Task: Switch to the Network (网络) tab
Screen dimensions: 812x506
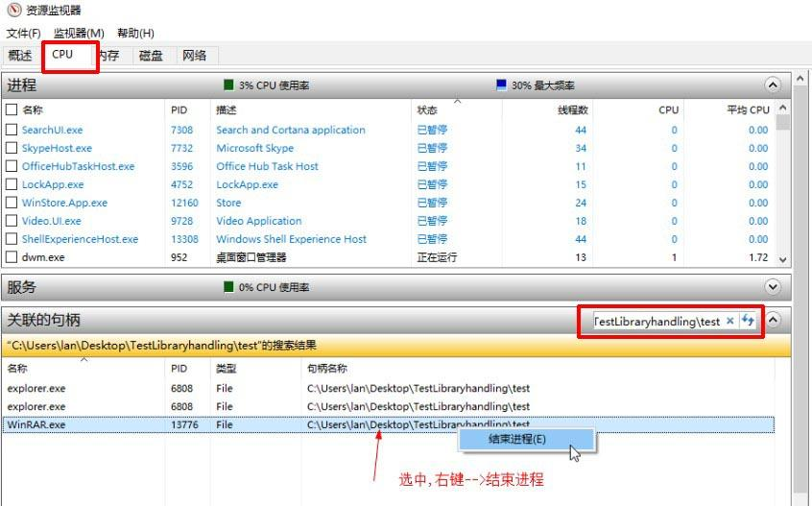Action: (x=194, y=56)
